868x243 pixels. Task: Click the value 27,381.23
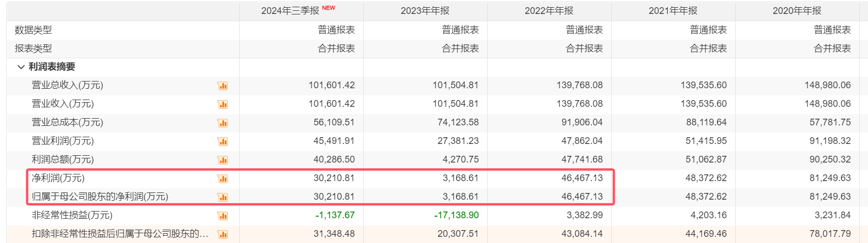458,141
